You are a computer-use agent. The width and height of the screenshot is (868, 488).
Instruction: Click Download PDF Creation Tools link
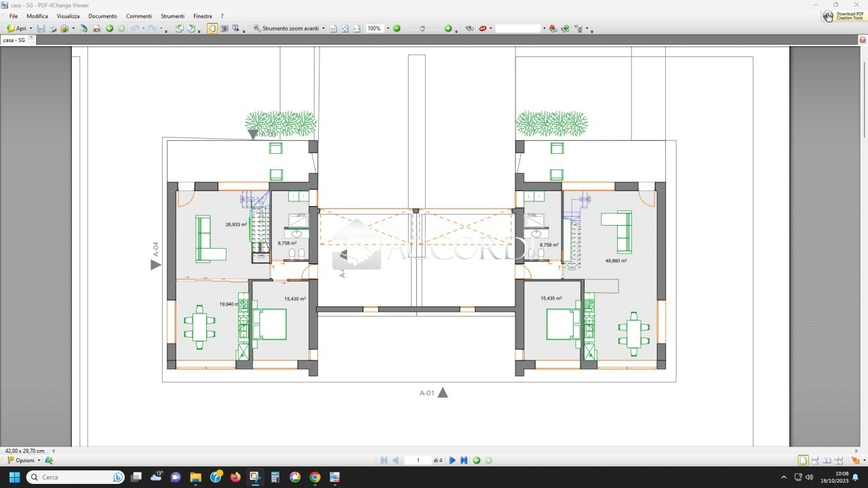click(x=844, y=16)
